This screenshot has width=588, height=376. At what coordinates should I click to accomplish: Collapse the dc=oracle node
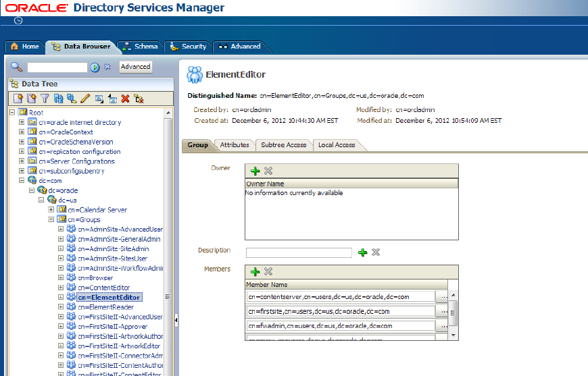(x=32, y=190)
